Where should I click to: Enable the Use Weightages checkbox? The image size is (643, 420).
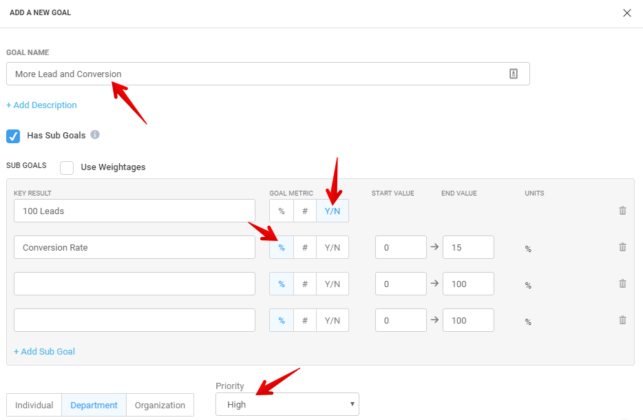point(67,167)
